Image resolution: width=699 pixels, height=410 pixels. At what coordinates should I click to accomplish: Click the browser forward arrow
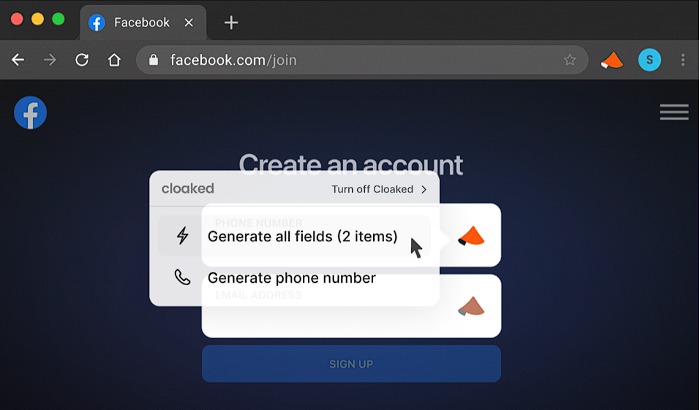(x=50, y=60)
